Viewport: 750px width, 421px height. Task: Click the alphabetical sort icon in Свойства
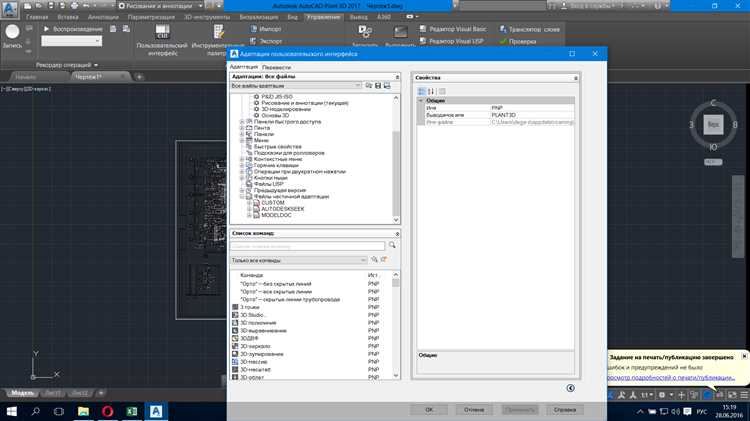[x=430, y=91]
